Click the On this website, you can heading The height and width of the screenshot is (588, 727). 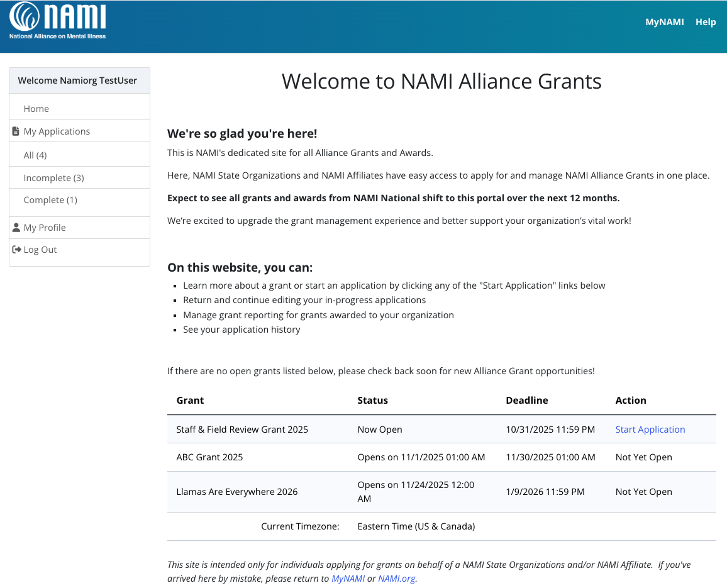coord(240,267)
